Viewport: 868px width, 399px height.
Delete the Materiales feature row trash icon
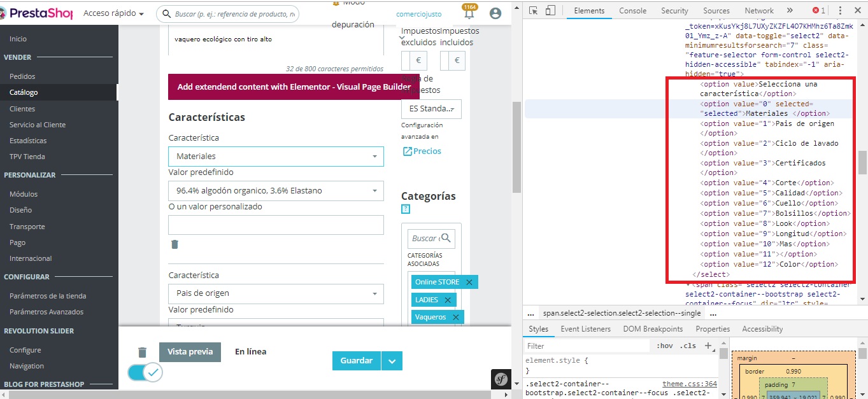pos(174,244)
